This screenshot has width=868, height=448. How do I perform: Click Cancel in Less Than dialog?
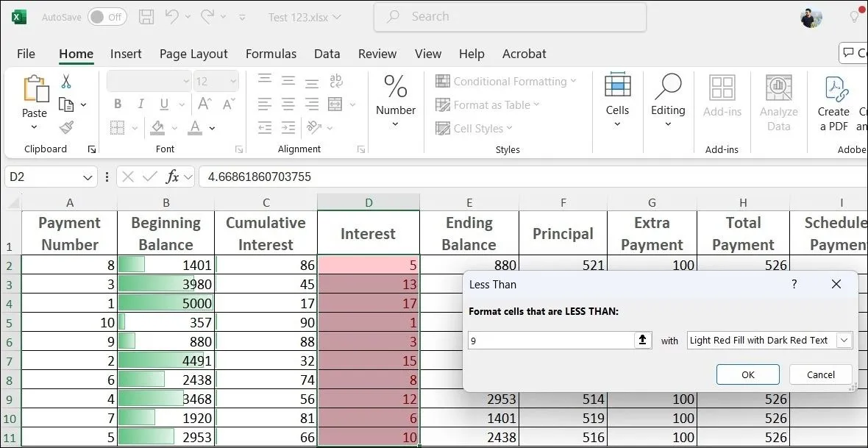click(x=820, y=374)
